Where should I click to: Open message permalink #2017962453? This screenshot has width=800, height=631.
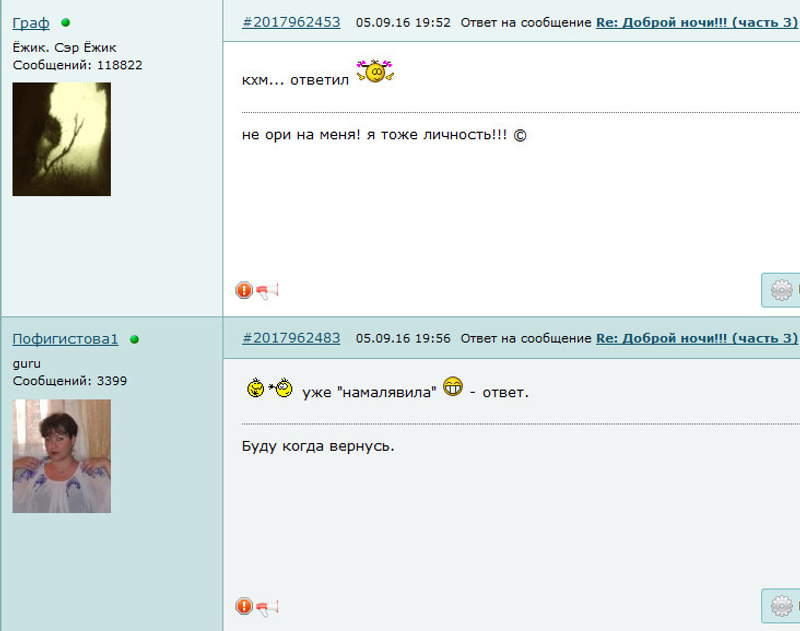pyautogui.click(x=291, y=22)
